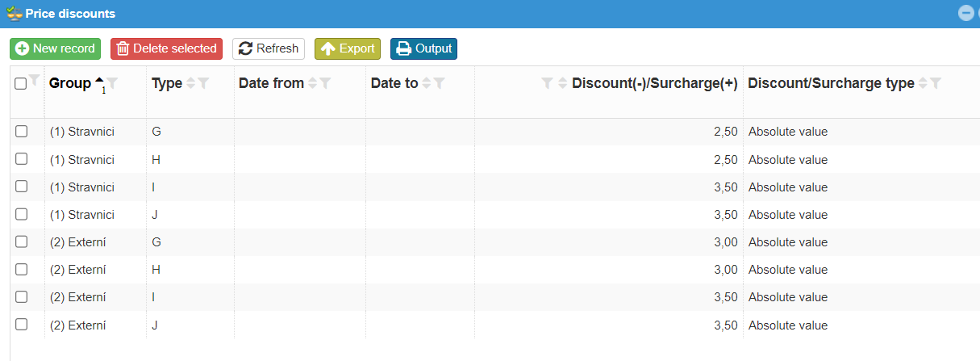
Task: Sort by Date from using sort arrows
Action: (x=313, y=83)
